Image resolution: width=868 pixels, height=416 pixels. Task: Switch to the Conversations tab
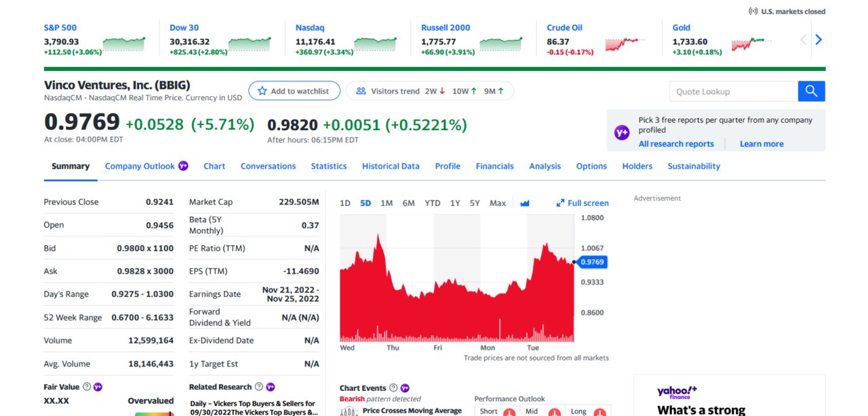click(268, 166)
